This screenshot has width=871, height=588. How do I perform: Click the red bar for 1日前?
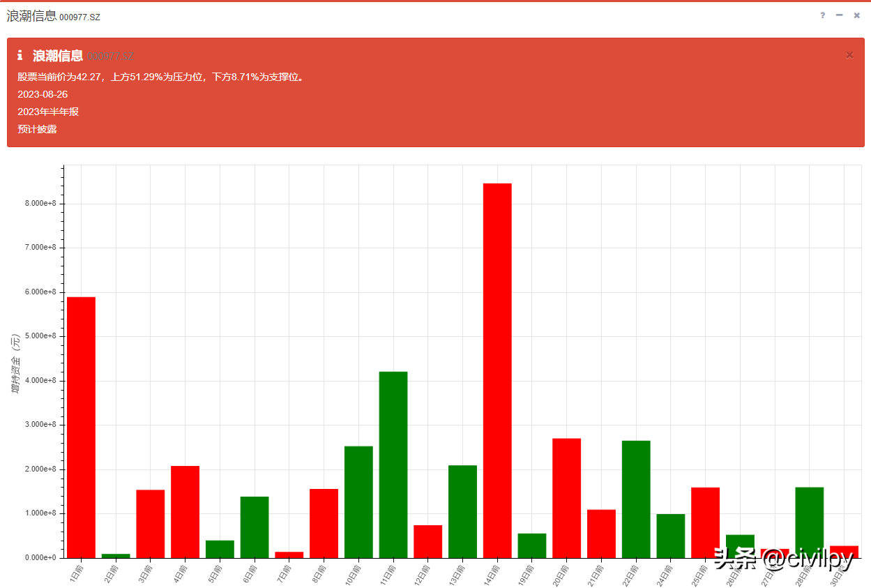pyautogui.click(x=81, y=428)
